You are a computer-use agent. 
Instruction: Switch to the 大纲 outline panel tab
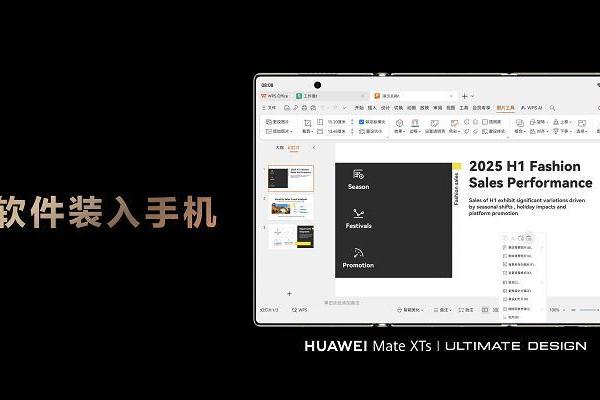click(x=280, y=147)
